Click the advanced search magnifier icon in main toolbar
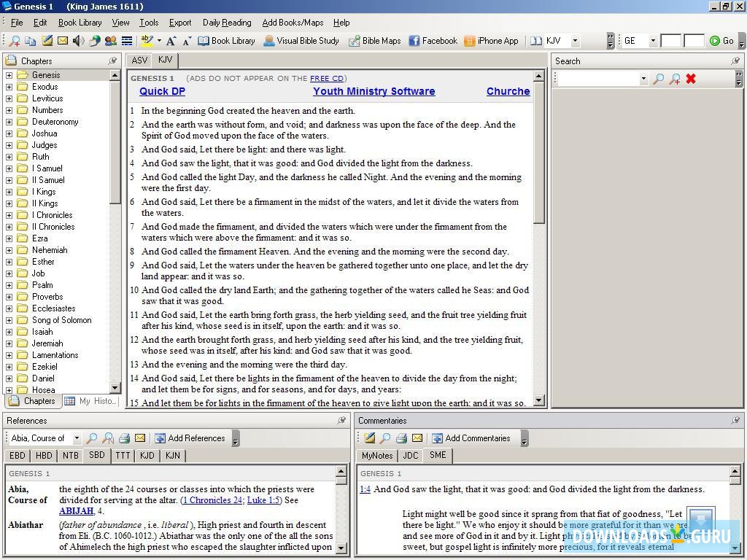This screenshot has height=560, width=747. click(x=15, y=41)
